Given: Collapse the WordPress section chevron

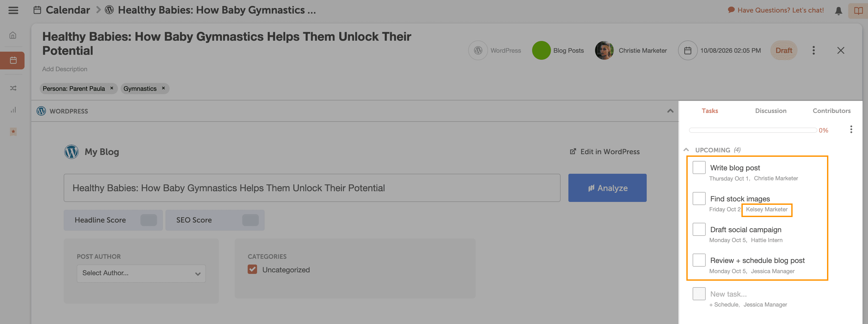Looking at the screenshot, I should pos(670,111).
